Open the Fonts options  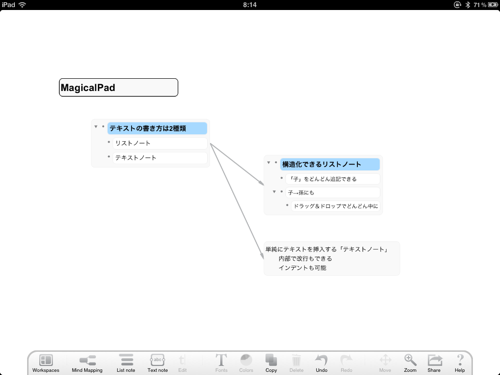point(221,363)
